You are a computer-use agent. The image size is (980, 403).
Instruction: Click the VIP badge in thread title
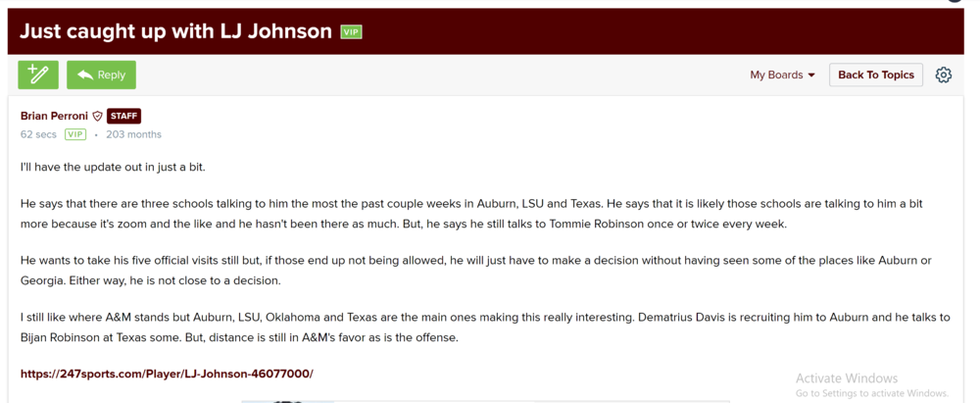click(x=351, y=32)
